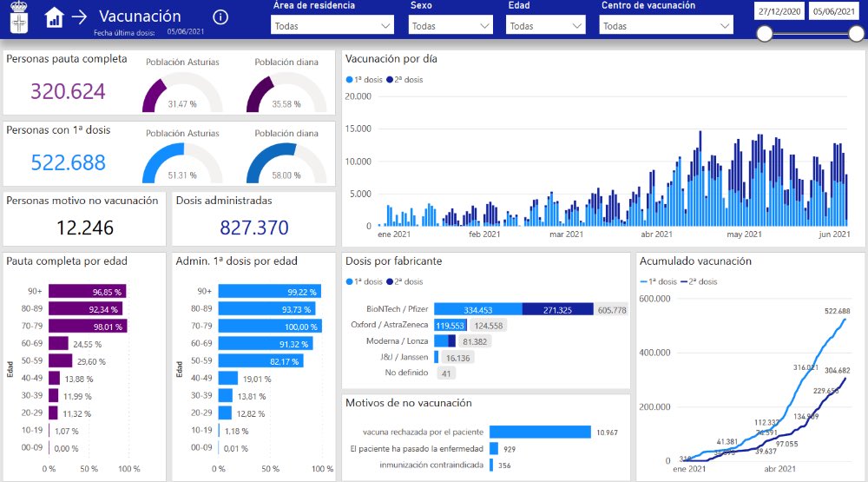Select the 40-49 bar showing 19,01 %

pos(228,379)
